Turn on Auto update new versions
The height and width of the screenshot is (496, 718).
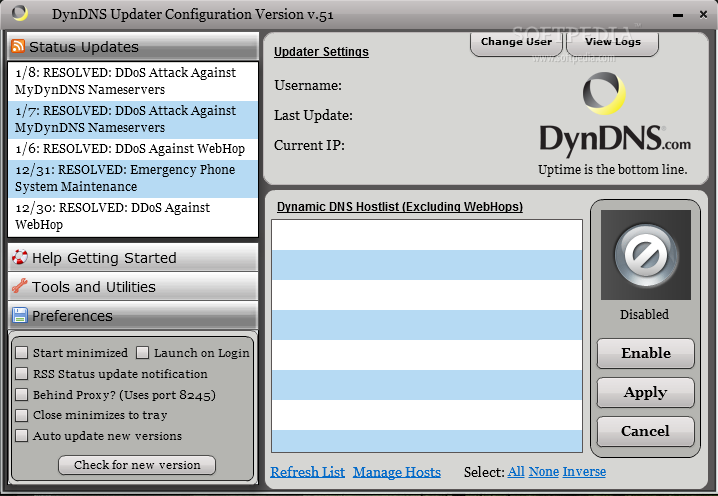pyautogui.click(x=22, y=436)
